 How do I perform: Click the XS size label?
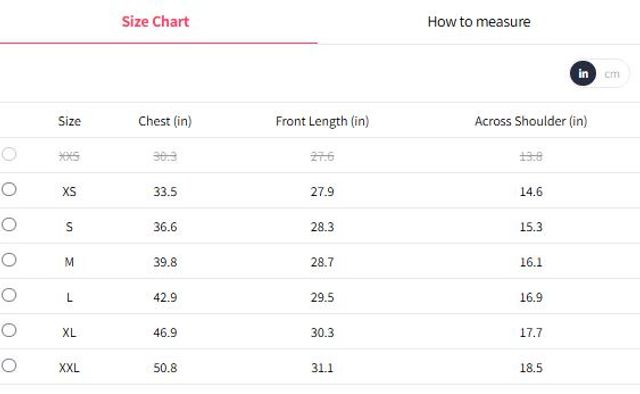(69, 191)
